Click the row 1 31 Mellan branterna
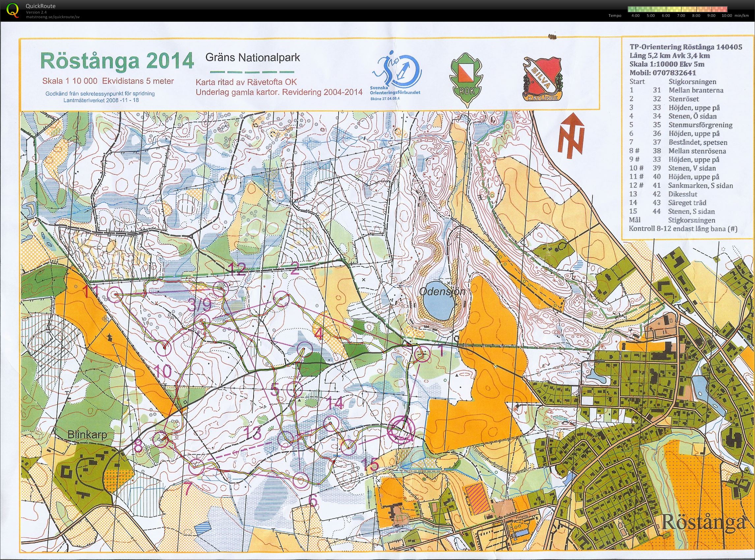Screen dimensions: 755x560 click(x=676, y=90)
